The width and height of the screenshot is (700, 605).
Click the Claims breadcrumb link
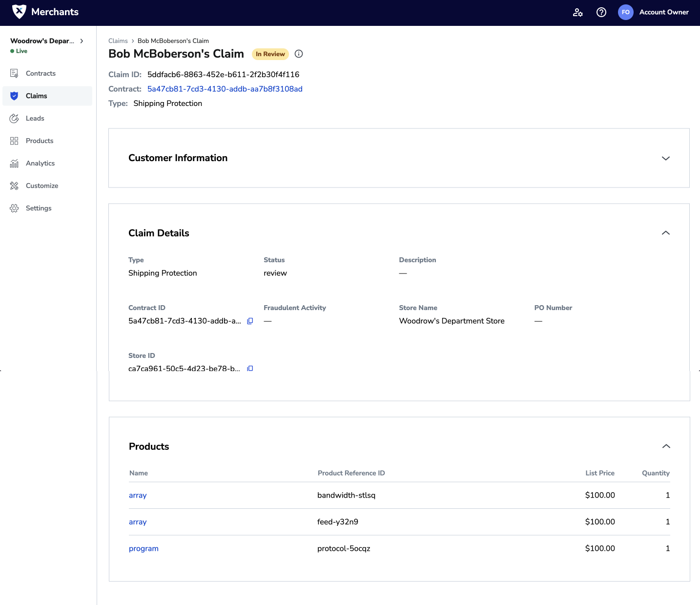[118, 41]
